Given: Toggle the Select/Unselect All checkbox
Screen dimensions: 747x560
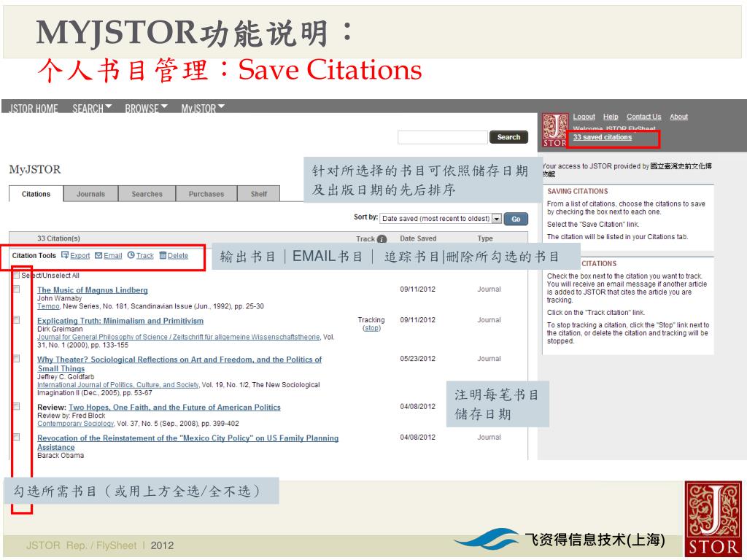Looking at the screenshot, I should click(17, 275).
